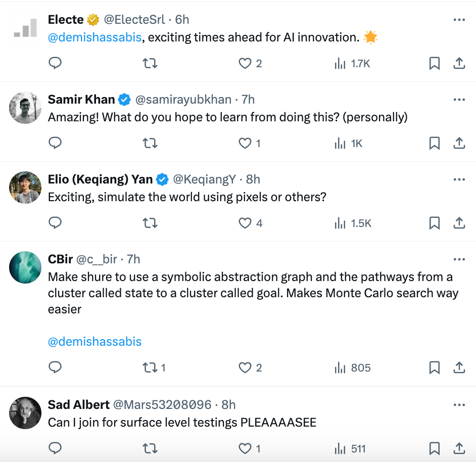Viewport: 476px width, 462px height.
Task: Share Elio (Keqiang) Yan's tweet
Action: pos(459,223)
